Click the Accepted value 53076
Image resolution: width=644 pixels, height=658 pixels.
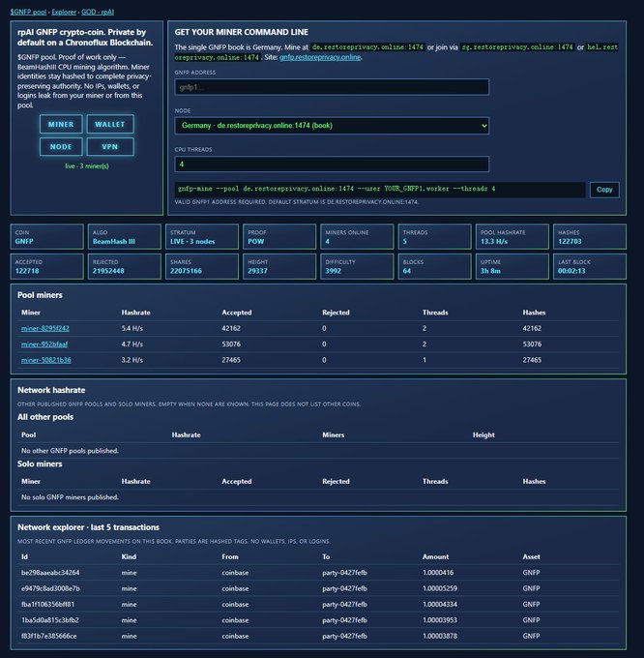point(231,344)
